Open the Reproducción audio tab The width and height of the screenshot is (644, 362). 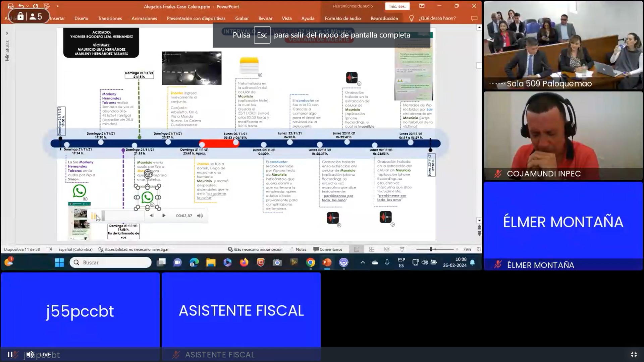pos(384,18)
